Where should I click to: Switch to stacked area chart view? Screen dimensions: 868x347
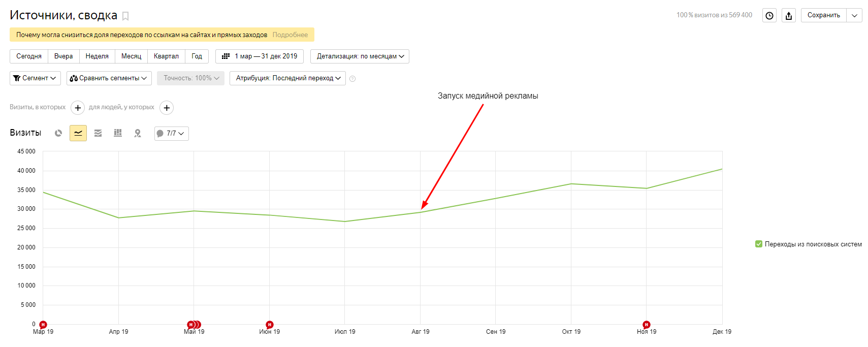(x=98, y=133)
